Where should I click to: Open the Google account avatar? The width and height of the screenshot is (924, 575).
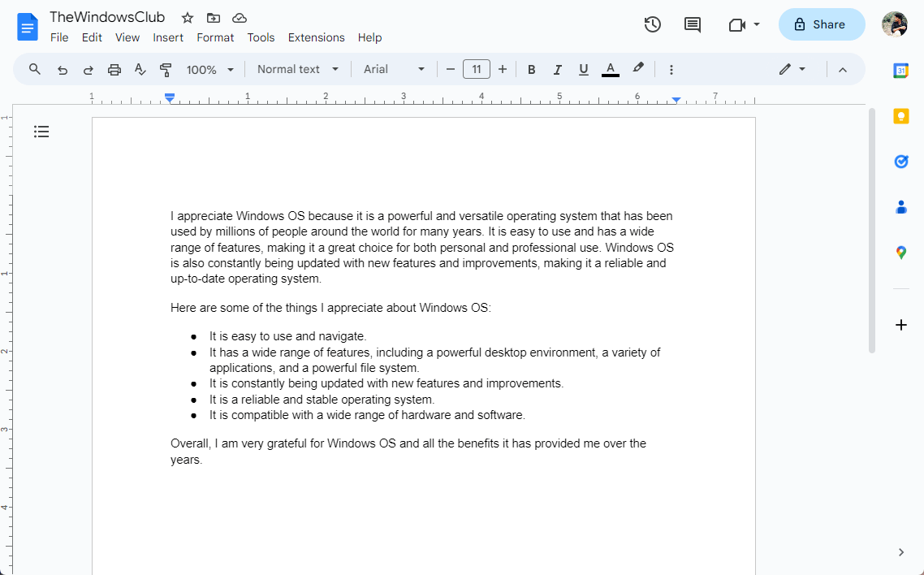pos(895,24)
